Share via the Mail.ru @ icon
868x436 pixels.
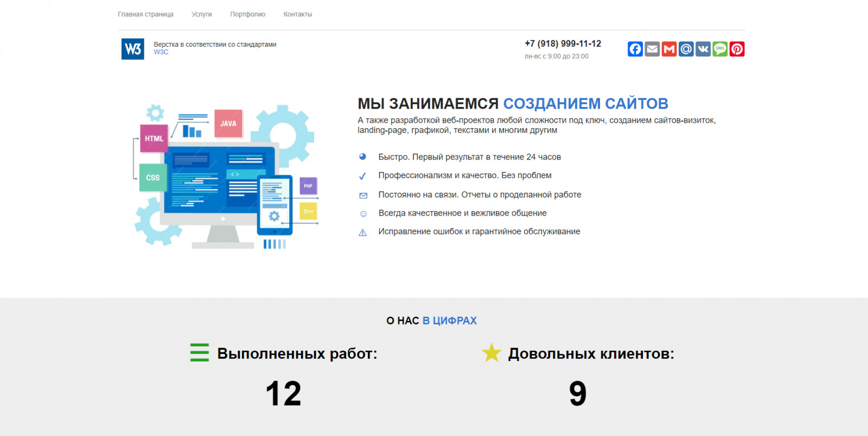(x=686, y=49)
